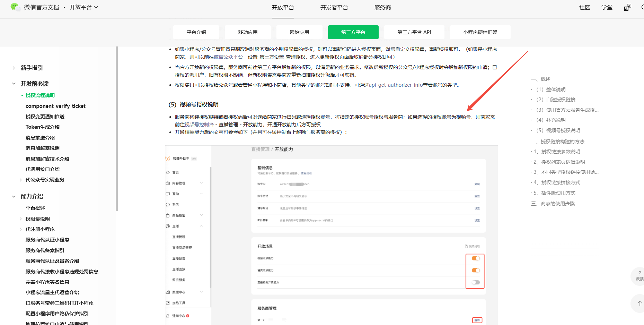Toggle 留资开放能力 switch
The width and height of the screenshot is (644, 325).
pyautogui.click(x=476, y=270)
